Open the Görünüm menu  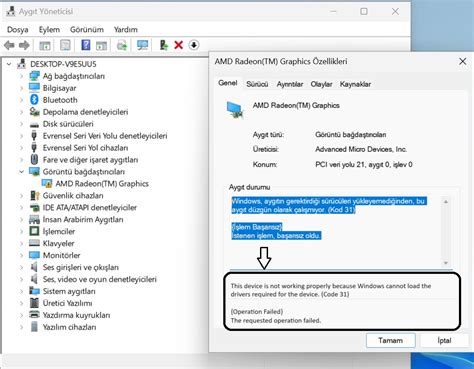(x=87, y=30)
